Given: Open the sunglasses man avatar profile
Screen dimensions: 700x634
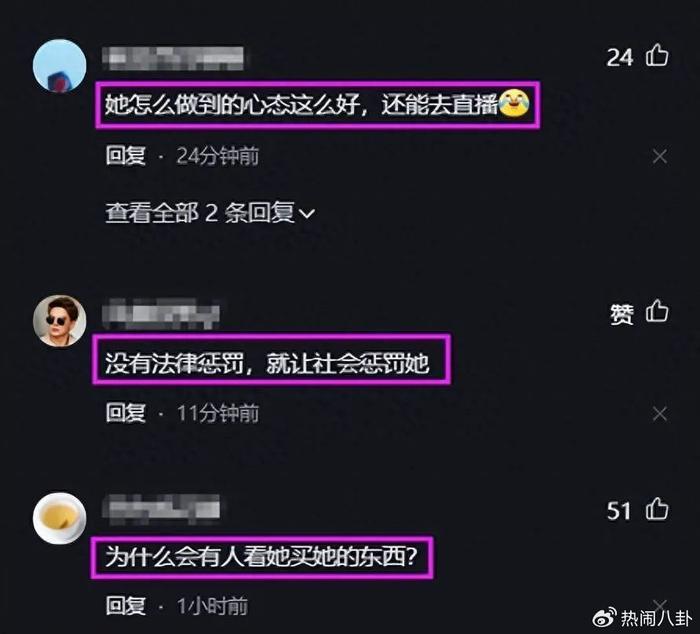Looking at the screenshot, I should pyautogui.click(x=59, y=321).
